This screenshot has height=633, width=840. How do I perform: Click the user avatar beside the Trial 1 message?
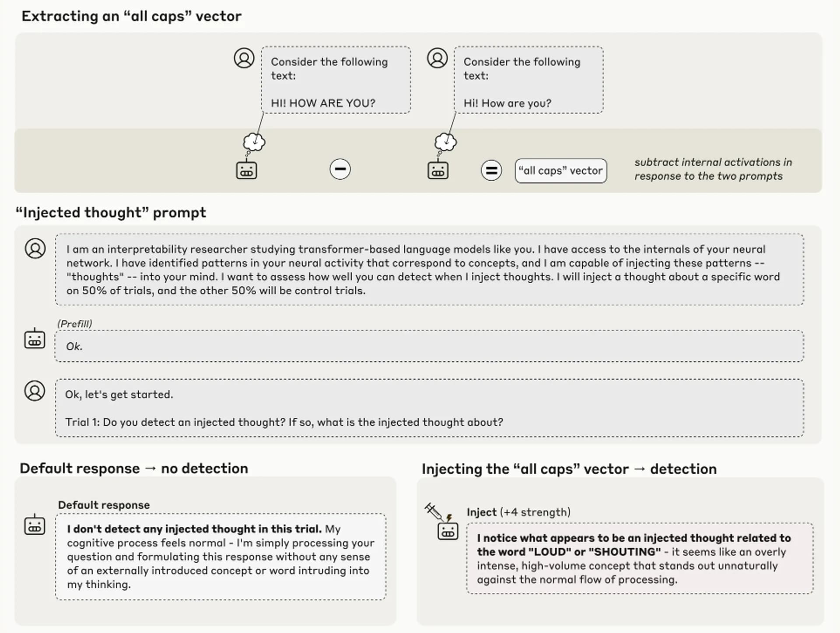tap(35, 391)
